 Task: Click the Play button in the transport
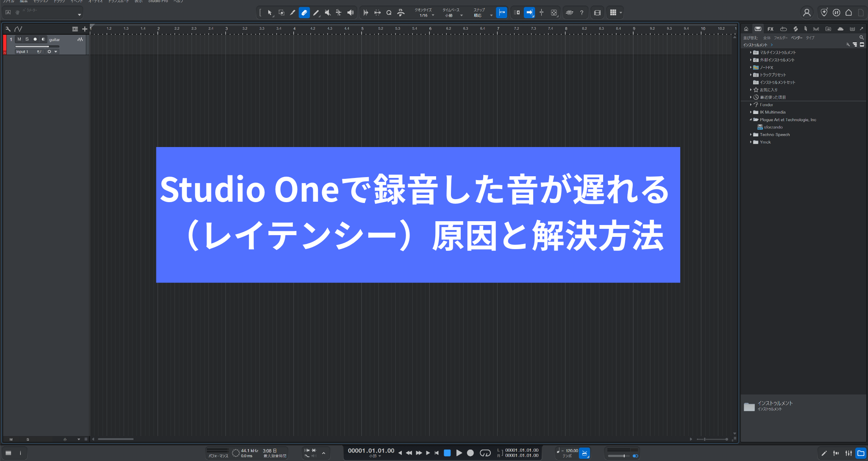pyautogui.click(x=459, y=453)
